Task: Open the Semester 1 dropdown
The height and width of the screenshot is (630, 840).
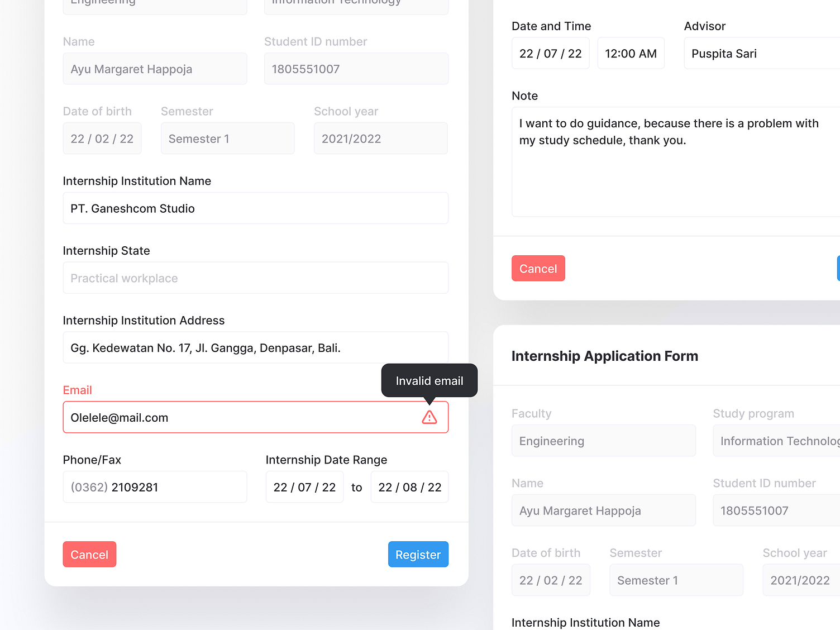Action: coord(227,138)
